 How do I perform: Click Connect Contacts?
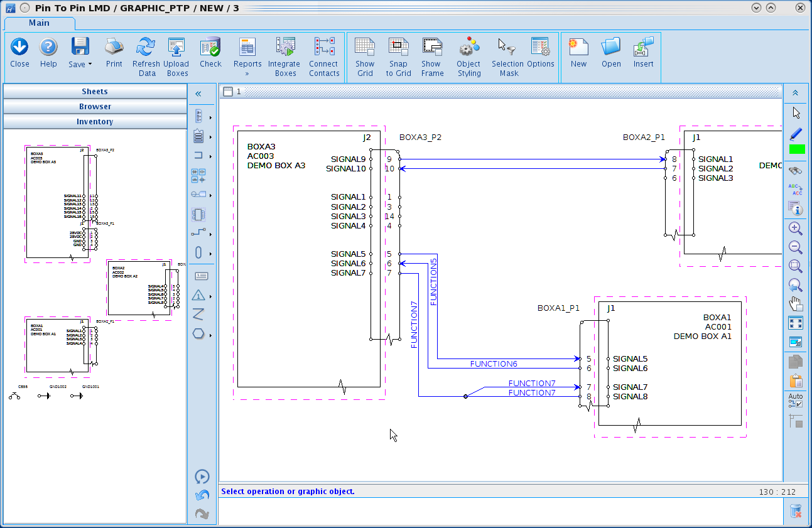coord(324,57)
